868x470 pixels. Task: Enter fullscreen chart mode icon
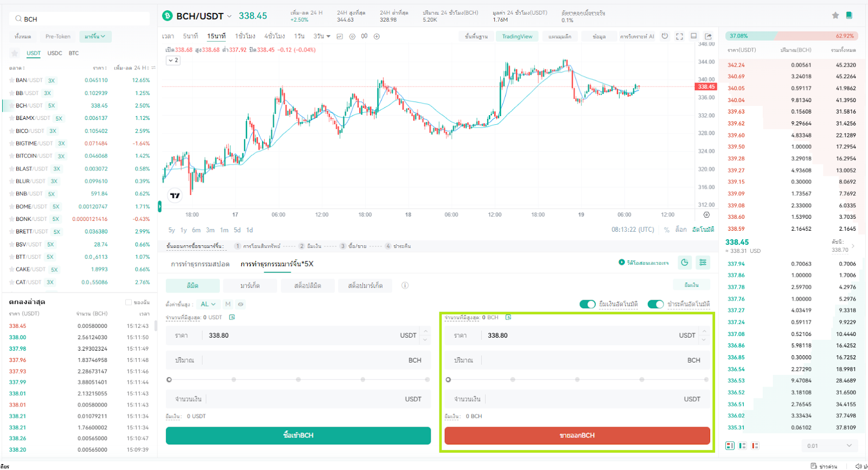pos(679,36)
